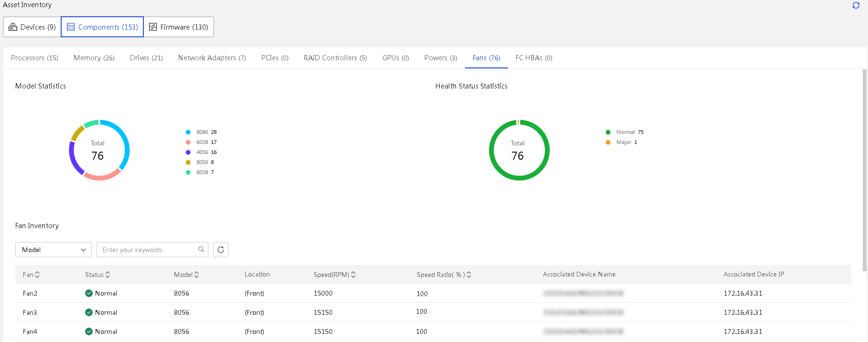
Task: Click the Model Statistics donut chart
Action: [x=99, y=150]
